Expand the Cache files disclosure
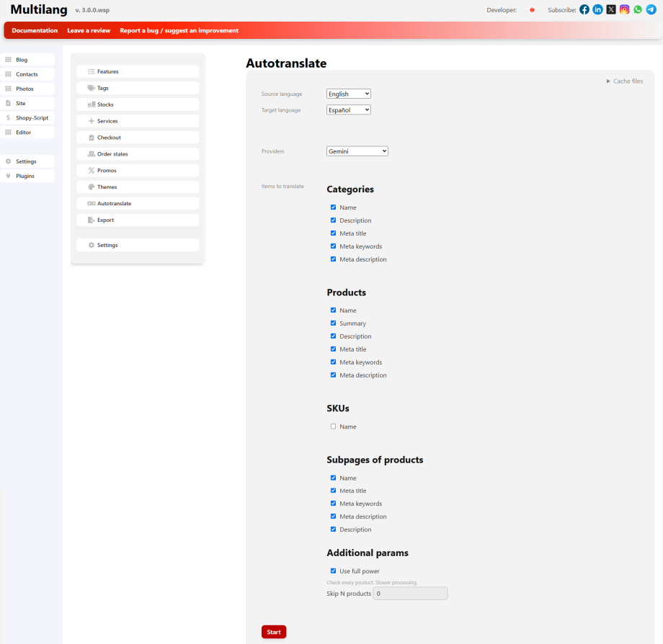Viewport: 663px width, 644px height. pos(625,81)
